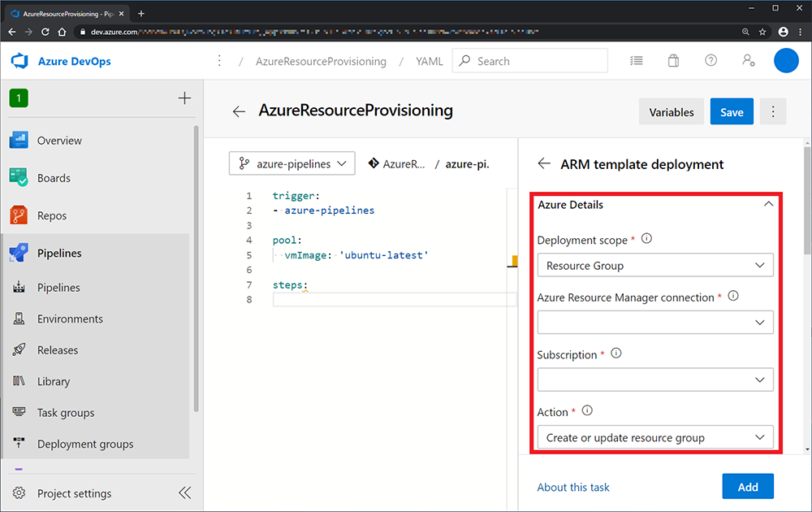This screenshot has height=512, width=812.
Task: Open the work items list icon
Action: [x=637, y=61]
